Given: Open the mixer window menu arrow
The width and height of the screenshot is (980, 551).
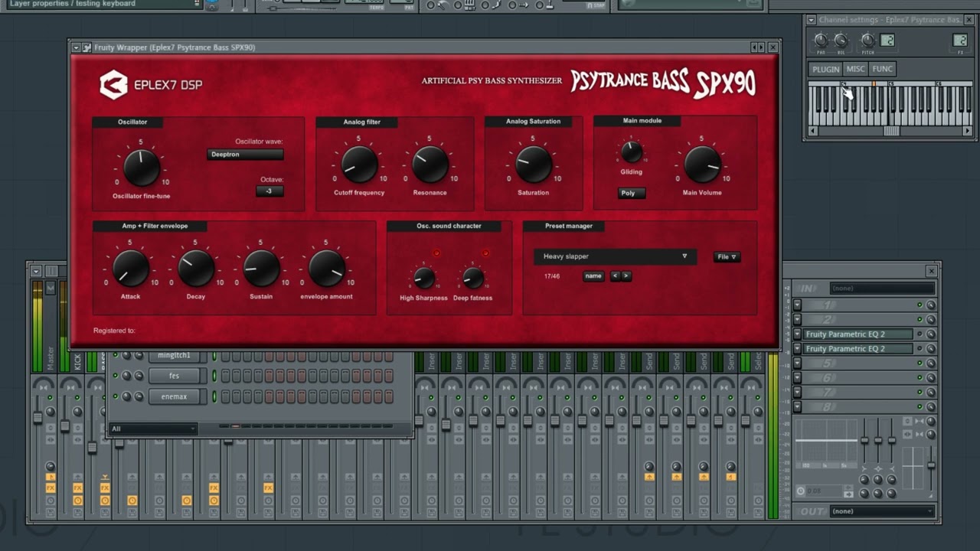Looking at the screenshot, I should click(35, 271).
